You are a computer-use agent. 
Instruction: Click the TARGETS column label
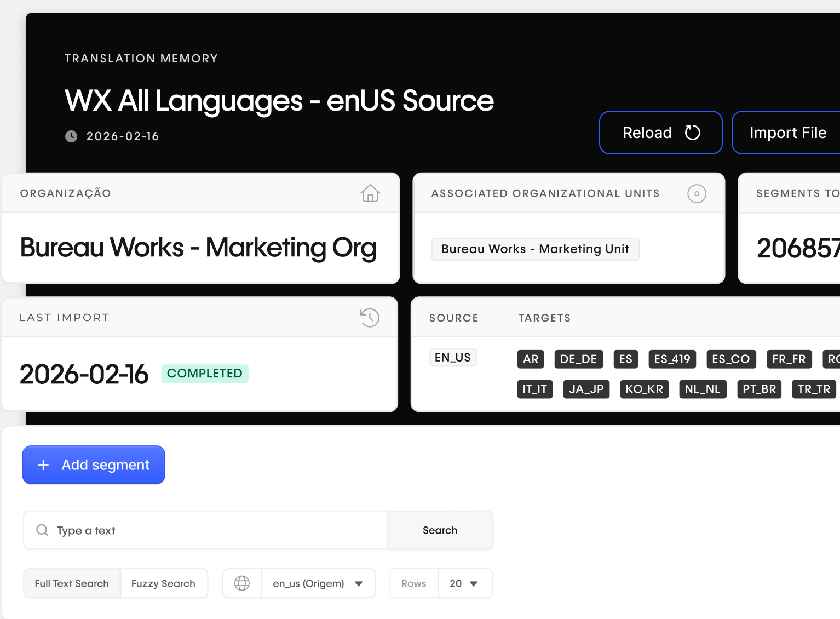[545, 318]
